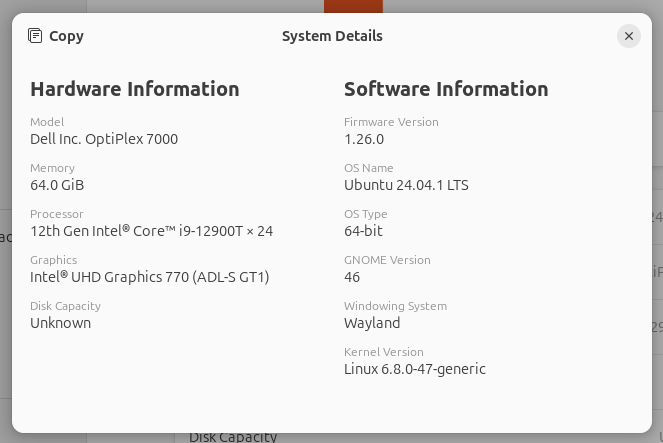The width and height of the screenshot is (663, 443).
Task: Click the Disk Capacity label in the dialog
Action: coord(66,306)
